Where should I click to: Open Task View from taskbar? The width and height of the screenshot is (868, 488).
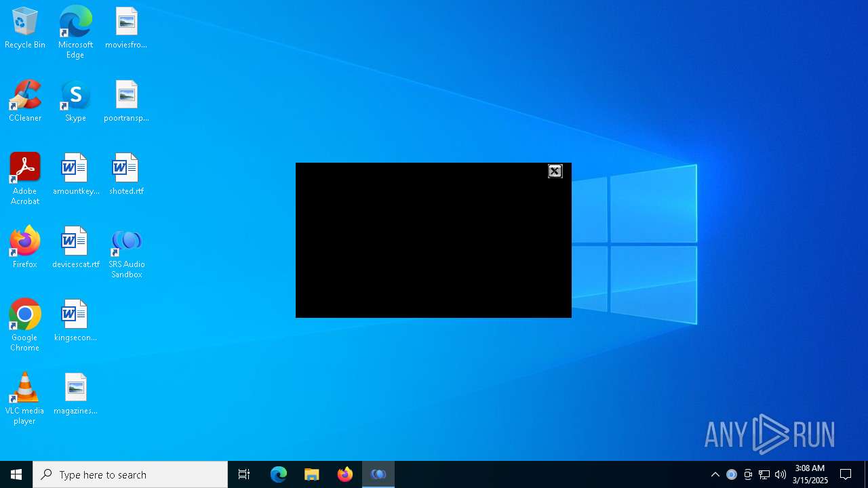[x=244, y=474]
